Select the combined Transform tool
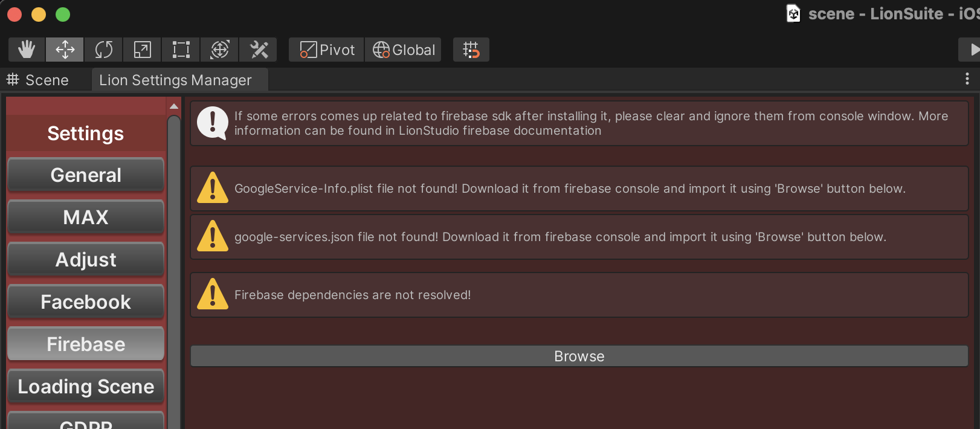980x429 pixels. point(219,50)
